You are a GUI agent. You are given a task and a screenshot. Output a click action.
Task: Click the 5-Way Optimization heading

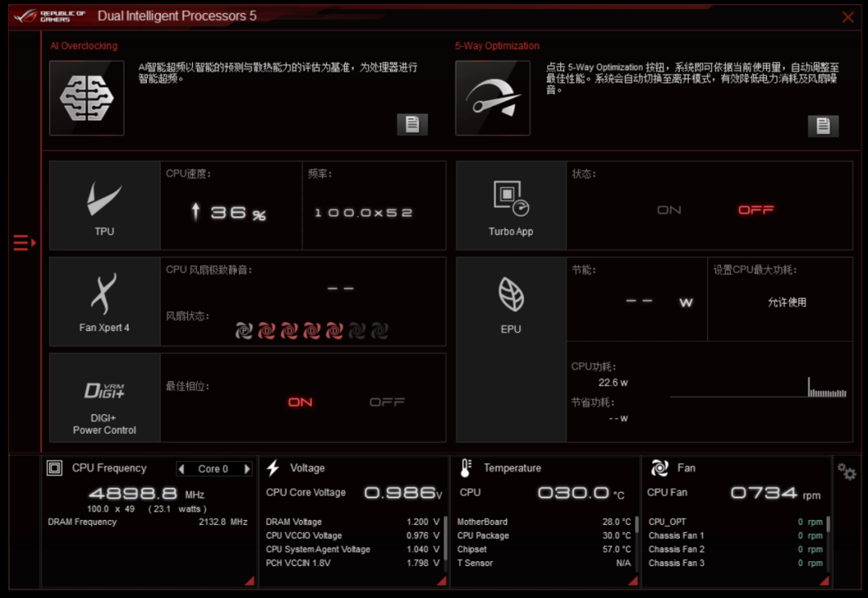497,46
